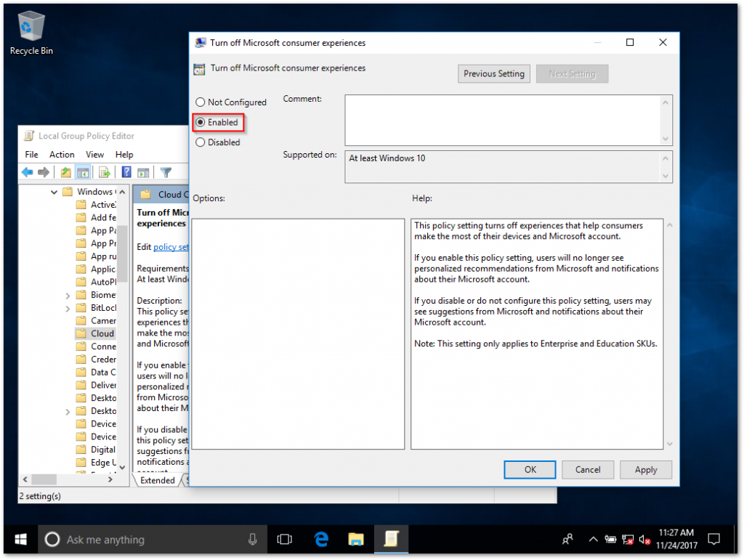Open the View menu
The height and width of the screenshot is (560, 744).
[x=94, y=155]
